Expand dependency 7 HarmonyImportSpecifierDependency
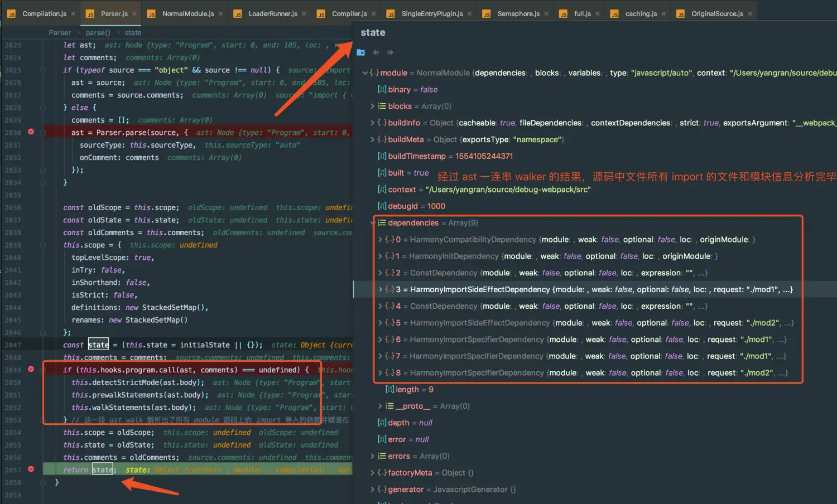 pos(380,356)
